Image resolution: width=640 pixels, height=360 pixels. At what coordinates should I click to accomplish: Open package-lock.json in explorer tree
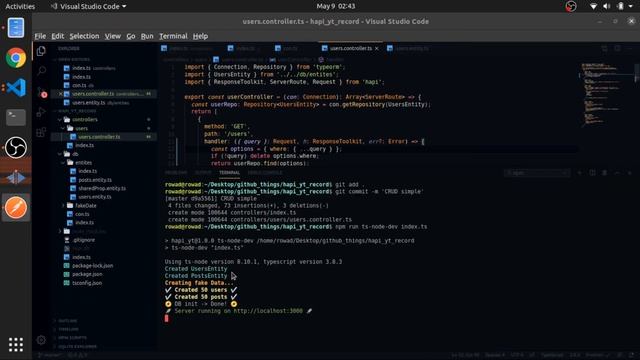coord(92,266)
